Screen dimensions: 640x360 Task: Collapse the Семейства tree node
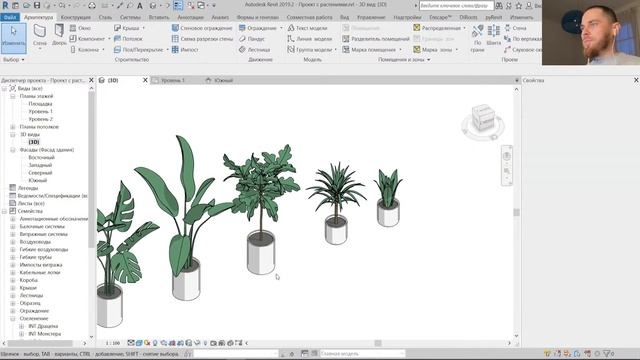tap(4, 211)
